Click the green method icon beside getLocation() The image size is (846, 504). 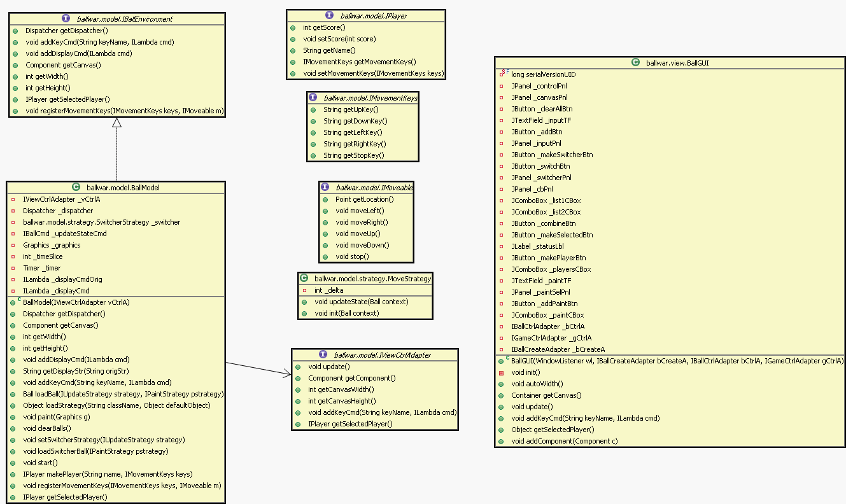click(325, 199)
